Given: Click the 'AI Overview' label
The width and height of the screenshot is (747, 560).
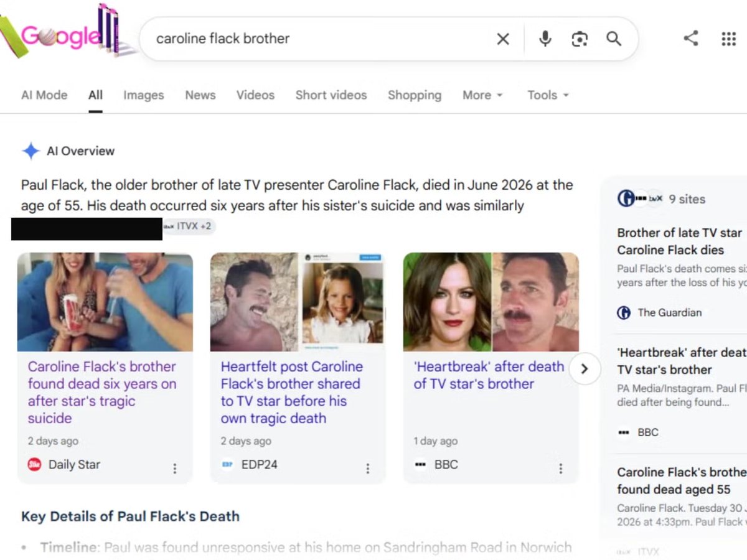Looking at the screenshot, I should click(x=81, y=151).
